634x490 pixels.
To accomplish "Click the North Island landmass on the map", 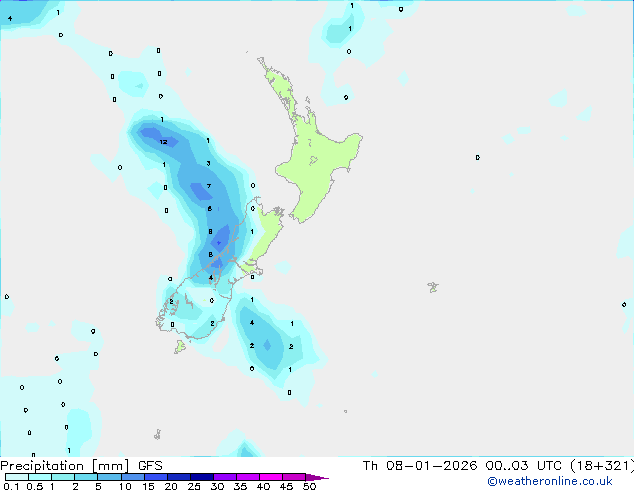I will click(319, 162).
